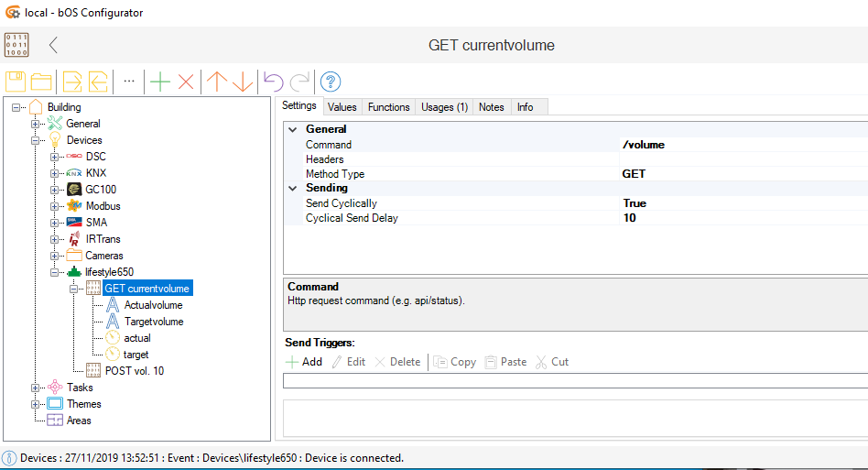Select POST vol. 10 in the tree
This screenshot has height=470, width=868.
(134, 371)
